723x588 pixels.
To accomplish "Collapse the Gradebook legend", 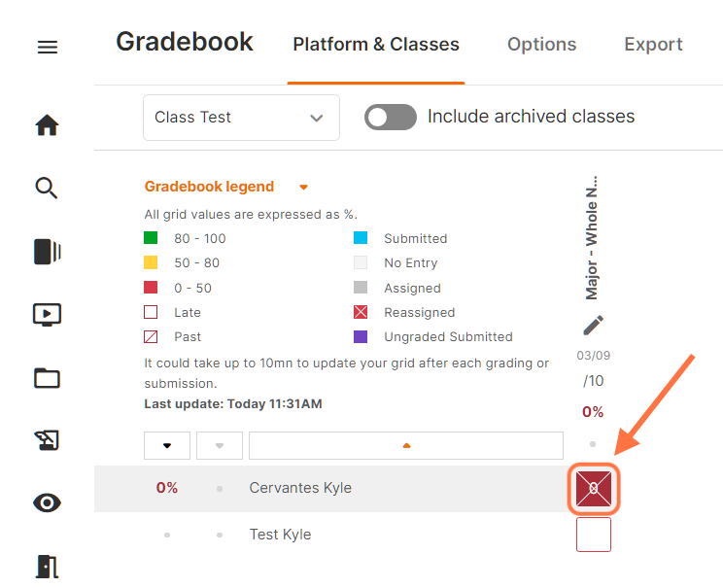I will 303,187.
